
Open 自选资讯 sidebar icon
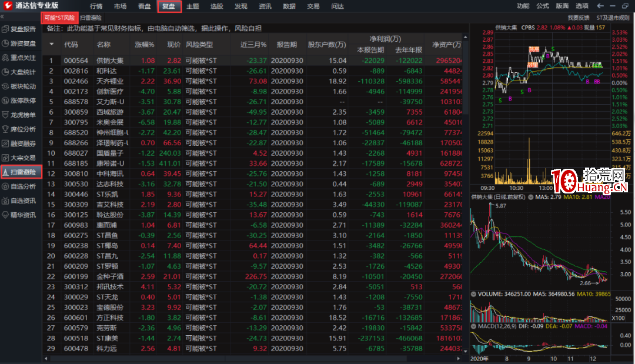(x=5, y=201)
